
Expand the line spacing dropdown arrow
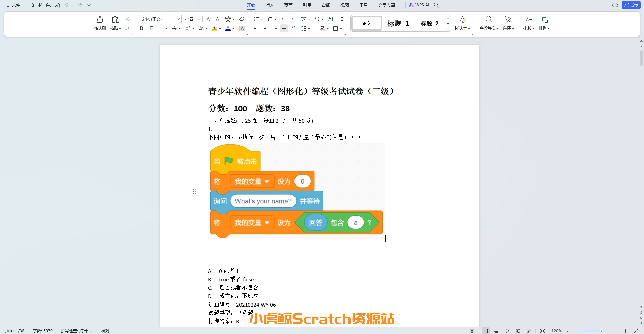[309, 29]
